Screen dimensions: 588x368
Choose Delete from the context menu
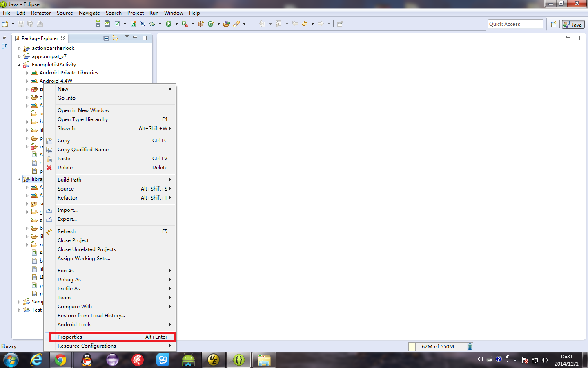coord(110,168)
